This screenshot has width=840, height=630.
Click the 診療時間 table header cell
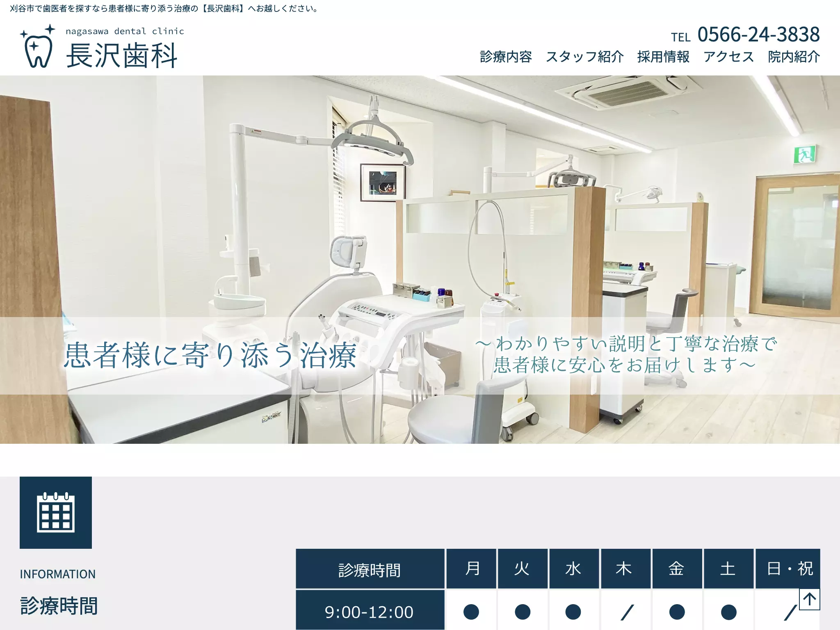click(x=370, y=569)
